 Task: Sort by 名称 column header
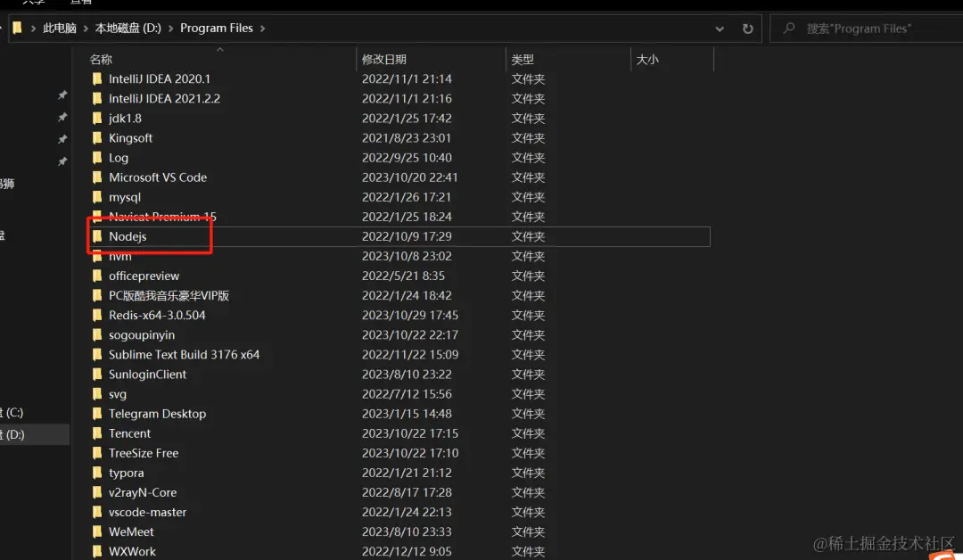pyautogui.click(x=101, y=60)
